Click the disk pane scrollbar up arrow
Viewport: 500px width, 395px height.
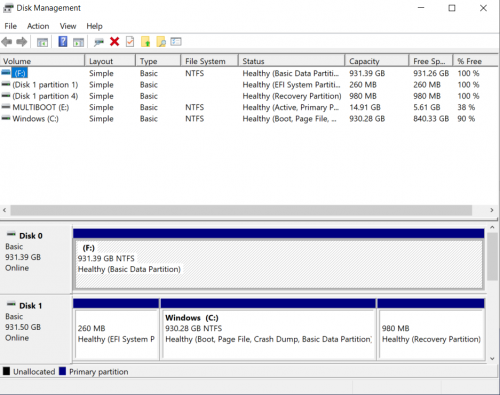click(492, 227)
